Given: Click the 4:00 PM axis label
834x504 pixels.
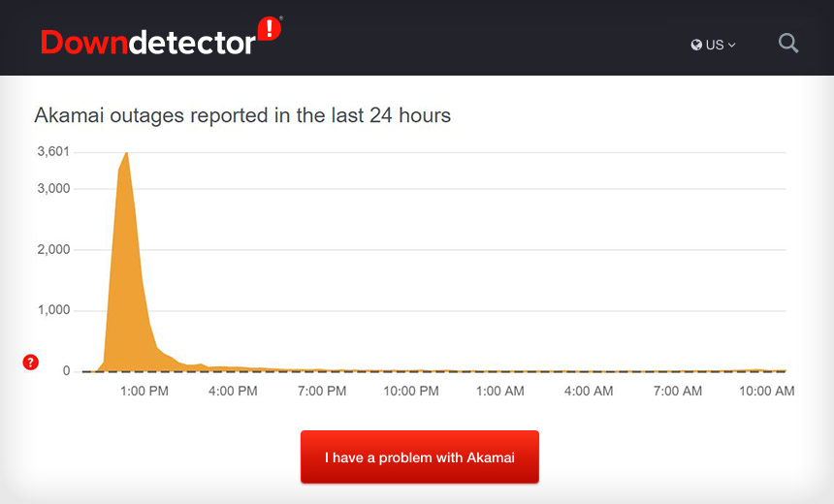Looking at the screenshot, I should (x=233, y=392).
